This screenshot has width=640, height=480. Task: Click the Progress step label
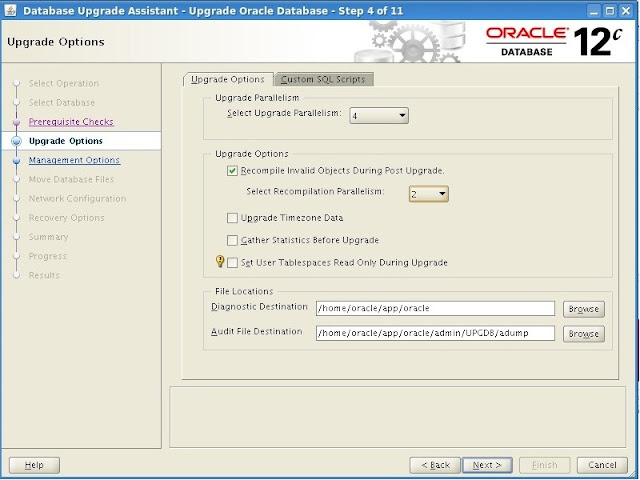point(48,256)
